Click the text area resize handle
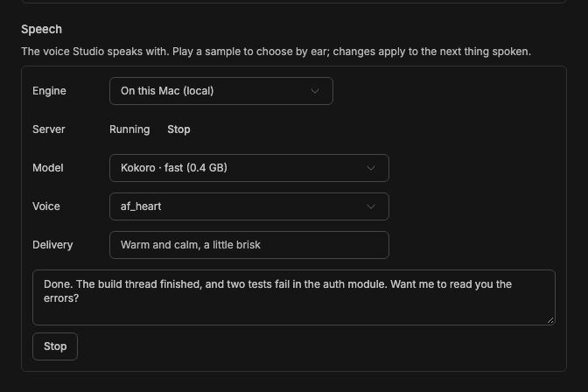Screen dimensions: 588x392 coord(550,320)
